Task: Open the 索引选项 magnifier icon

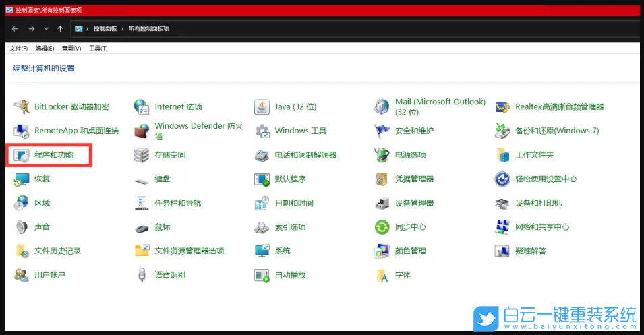Action: click(x=262, y=227)
